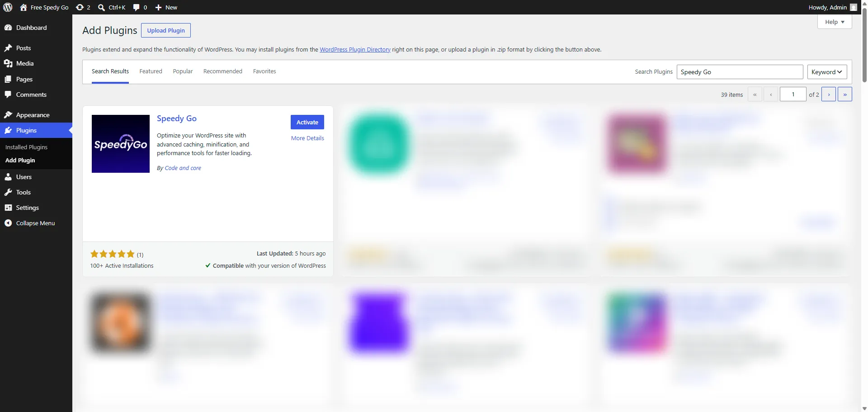The height and width of the screenshot is (412, 868).
Task: Open the Speedy Go plugin title link
Action: (x=177, y=118)
